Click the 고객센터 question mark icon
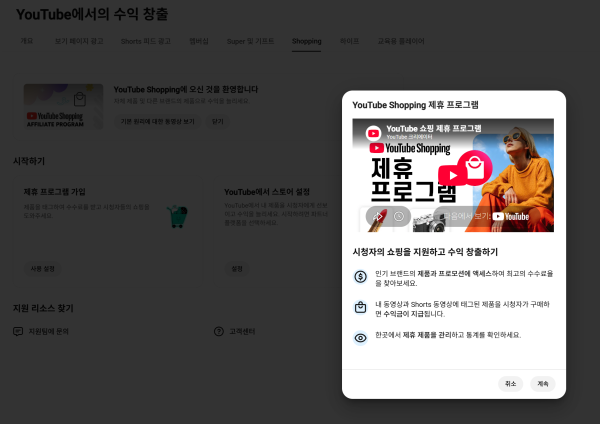This screenshot has width=600, height=424. [219, 331]
